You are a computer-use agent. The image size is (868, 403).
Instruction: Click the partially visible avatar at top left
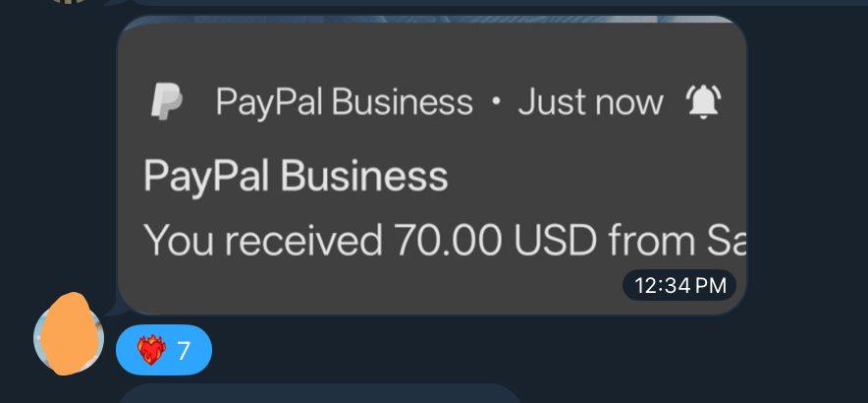pyautogui.click(x=69, y=2)
